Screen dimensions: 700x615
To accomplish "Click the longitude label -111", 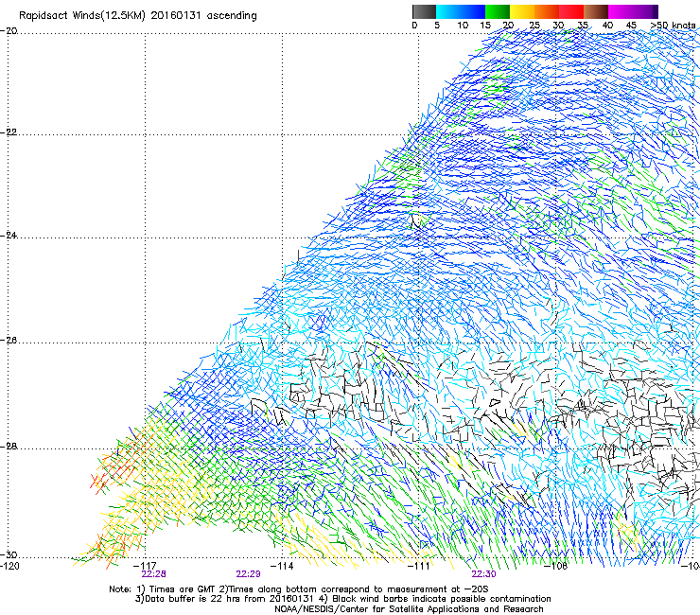I will click(418, 566).
